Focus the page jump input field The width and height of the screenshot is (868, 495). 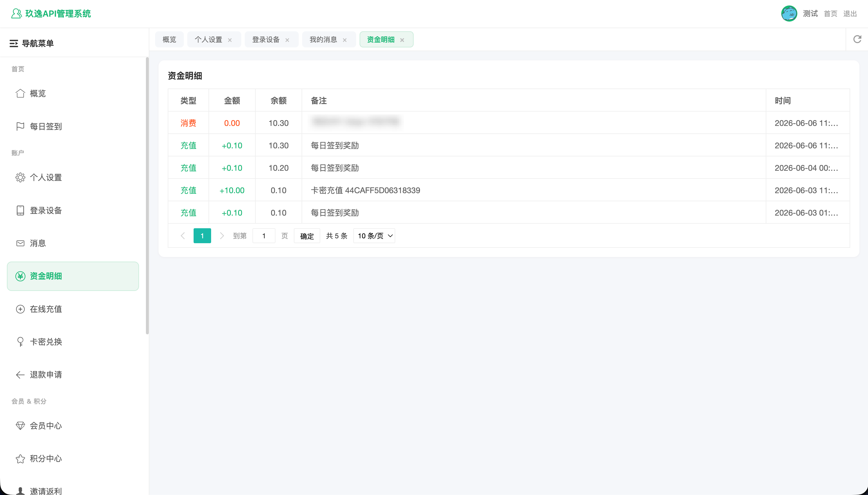[x=264, y=236]
